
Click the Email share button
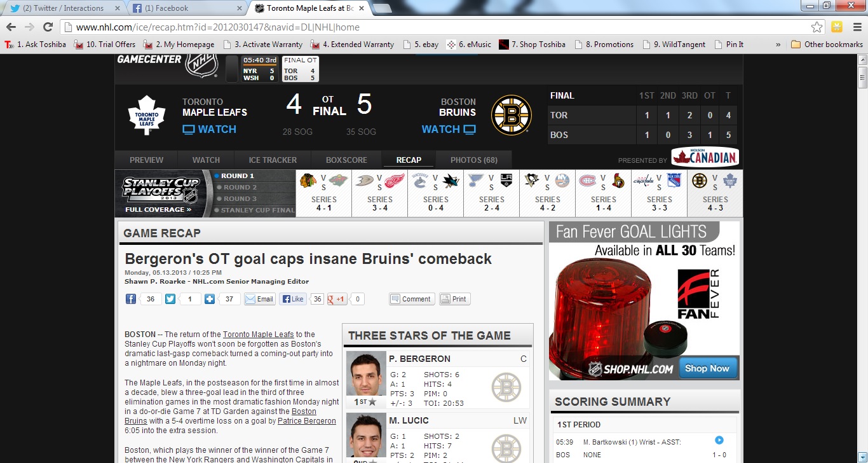(259, 299)
